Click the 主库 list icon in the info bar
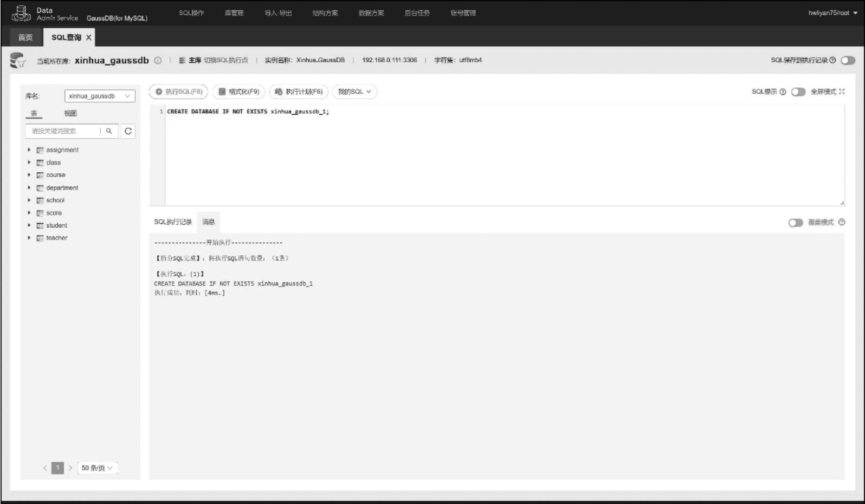This screenshot has height=504, width=865. coord(182,60)
